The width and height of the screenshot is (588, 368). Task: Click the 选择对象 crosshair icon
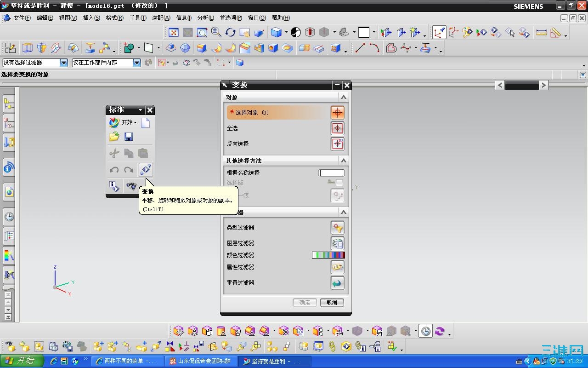click(338, 113)
